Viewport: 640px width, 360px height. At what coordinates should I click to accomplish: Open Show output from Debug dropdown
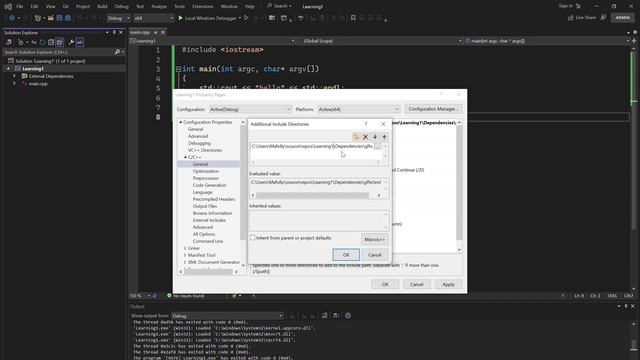(227, 316)
